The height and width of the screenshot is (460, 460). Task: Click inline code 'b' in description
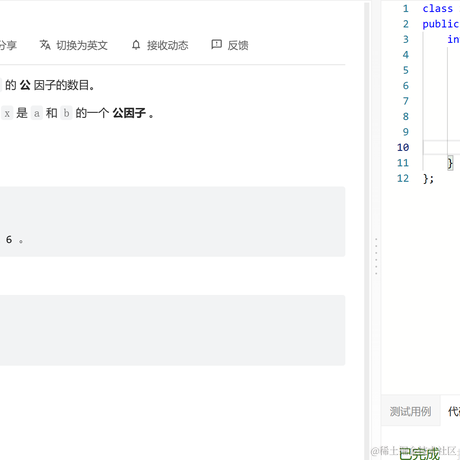pos(66,113)
